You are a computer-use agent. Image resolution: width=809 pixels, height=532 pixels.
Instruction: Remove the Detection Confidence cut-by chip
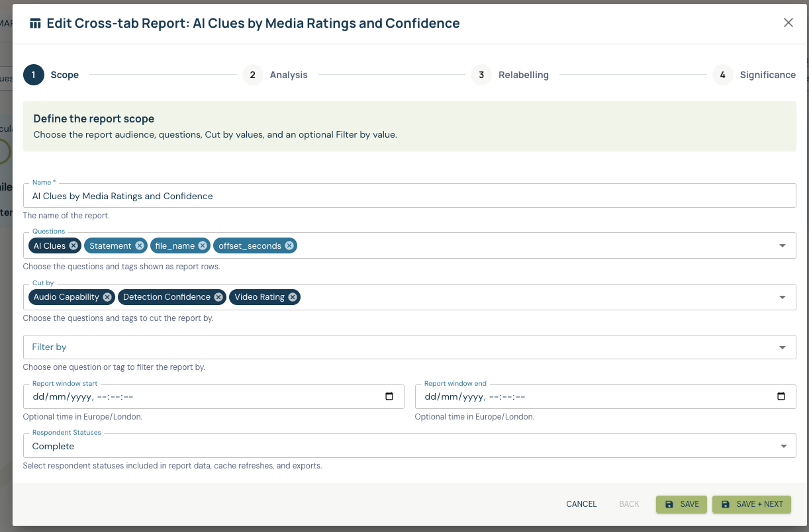pyautogui.click(x=218, y=297)
